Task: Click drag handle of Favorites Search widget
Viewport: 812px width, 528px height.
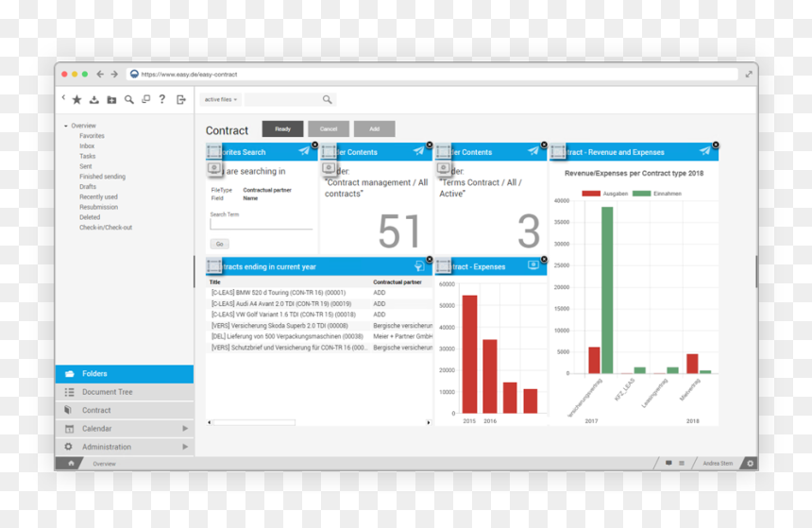Action: (x=214, y=151)
